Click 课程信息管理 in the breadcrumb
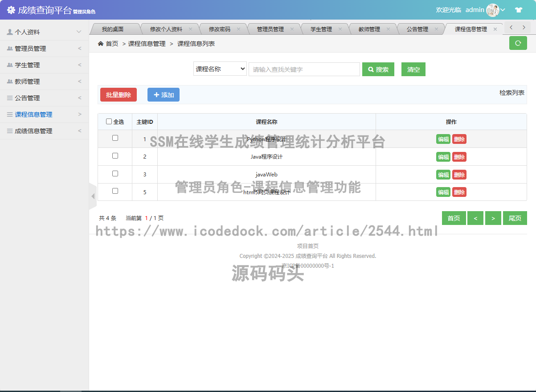The height and width of the screenshot is (392, 536). tap(147, 44)
